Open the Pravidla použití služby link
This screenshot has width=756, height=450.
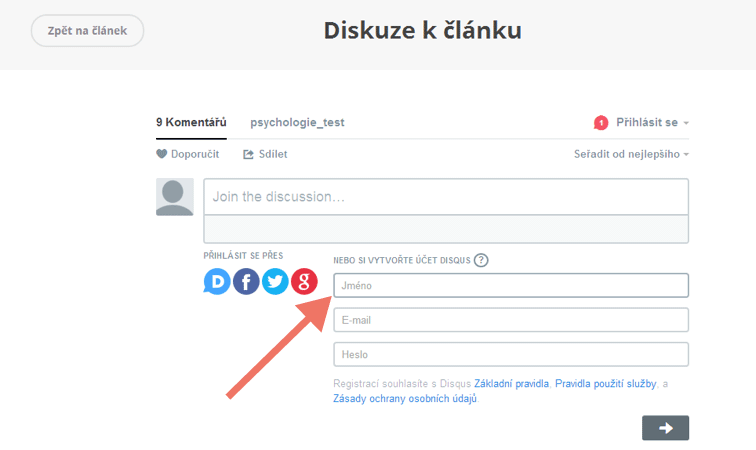tap(606, 384)
